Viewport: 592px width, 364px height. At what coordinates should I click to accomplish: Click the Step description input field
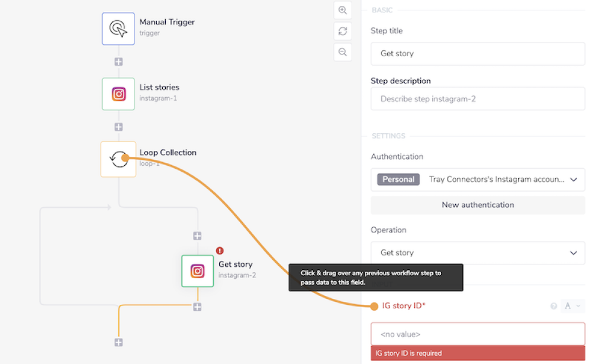tap(478, 99)
